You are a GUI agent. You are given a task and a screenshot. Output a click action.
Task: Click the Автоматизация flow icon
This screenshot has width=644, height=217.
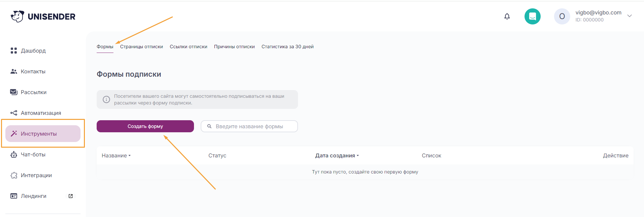pyautogui.click(x=14, y=113)
